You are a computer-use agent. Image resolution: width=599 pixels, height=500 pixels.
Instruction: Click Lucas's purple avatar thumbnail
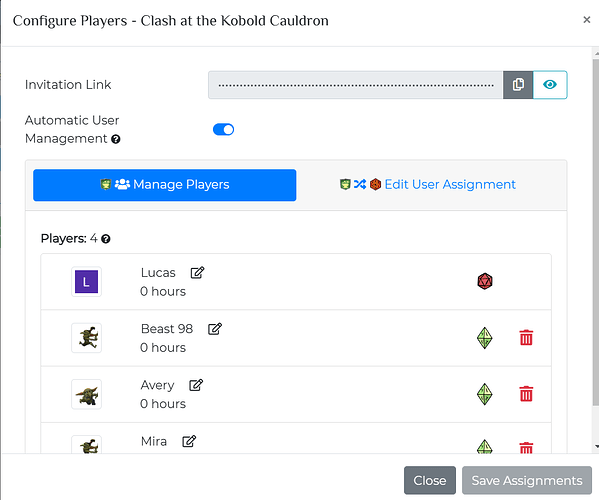click(x=86, y=282)
